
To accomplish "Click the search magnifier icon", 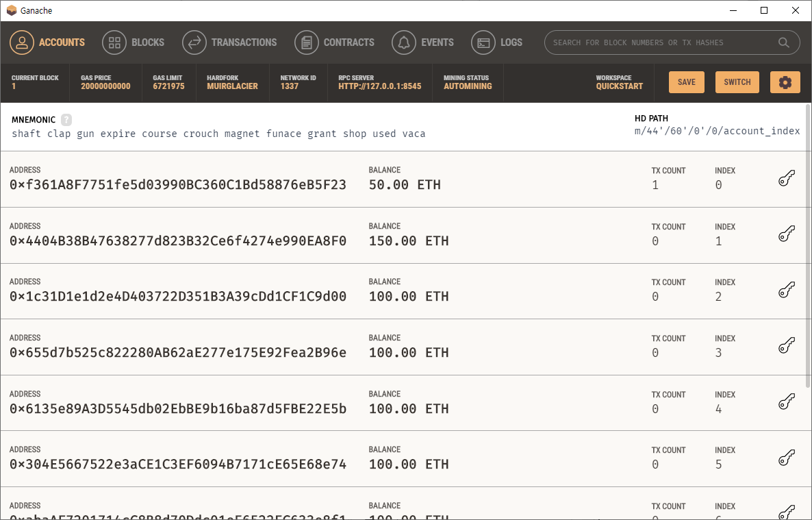I will pyautogui.click(x=784, y=42).
